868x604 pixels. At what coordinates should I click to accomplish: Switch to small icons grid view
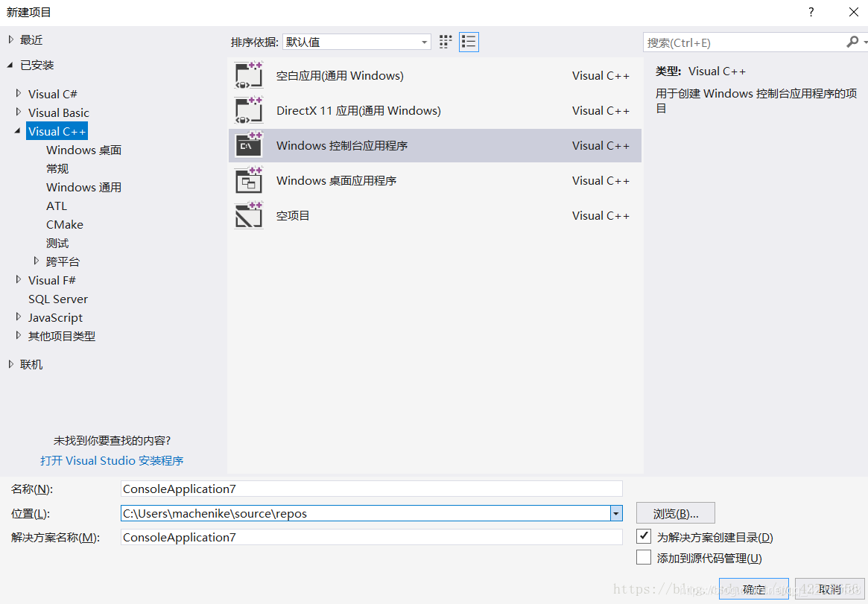pos(446,42)
